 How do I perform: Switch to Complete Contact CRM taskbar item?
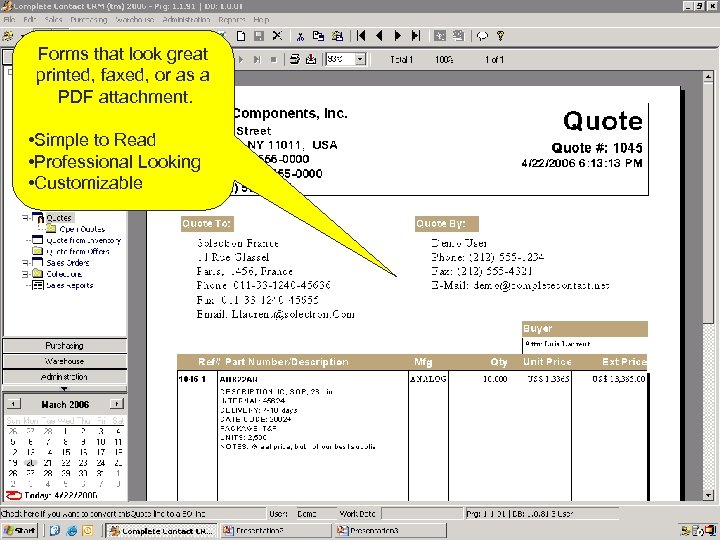coord(162,531)
